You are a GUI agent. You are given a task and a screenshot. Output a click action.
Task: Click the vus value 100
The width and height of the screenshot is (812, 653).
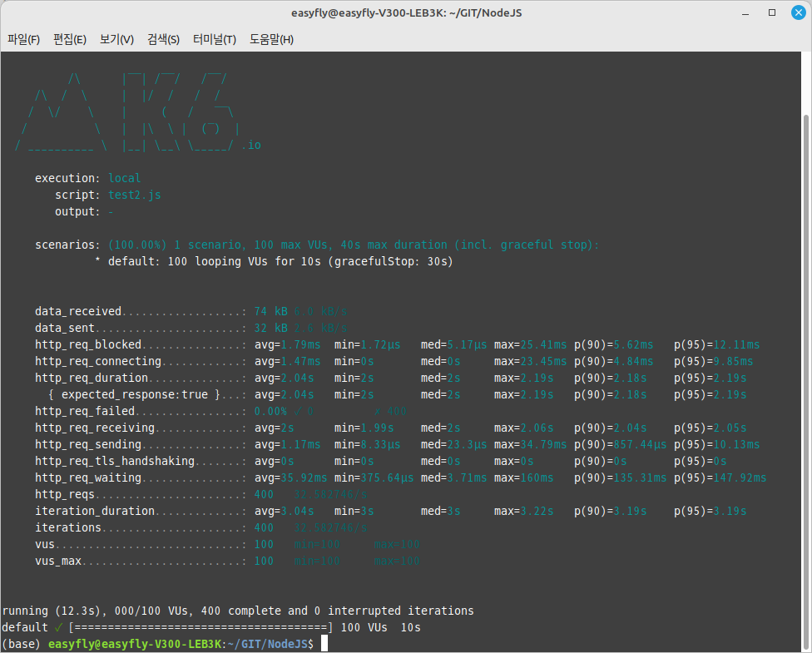click(264, 544)
